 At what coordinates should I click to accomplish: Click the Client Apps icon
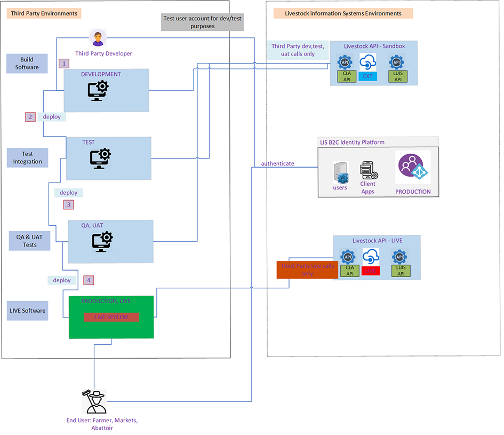tap(369, 171)
